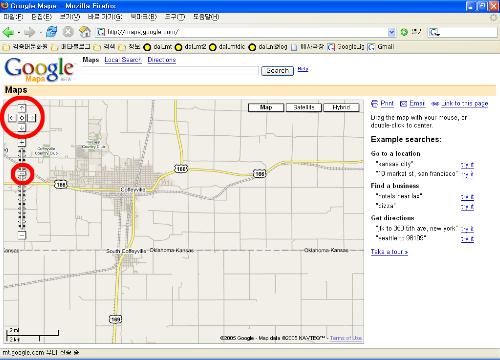
Task: Click Firefox back arrow button
Action: click(8, 32)
